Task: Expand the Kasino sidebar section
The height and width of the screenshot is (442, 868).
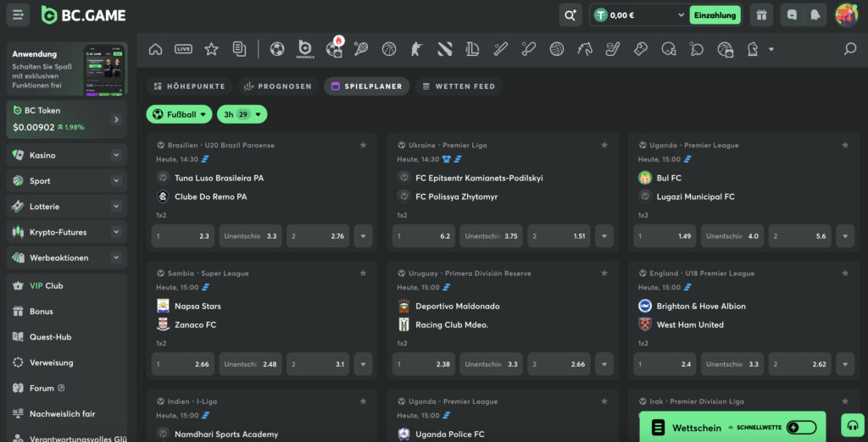Action: tap(116, 156)
